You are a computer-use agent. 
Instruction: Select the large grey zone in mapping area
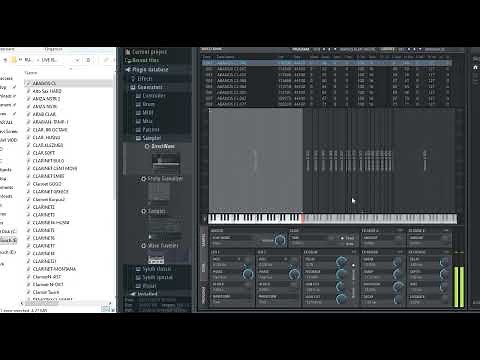[256, 159]
